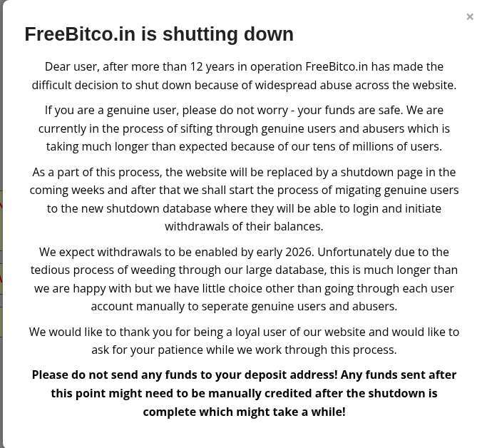Click the paragraph starting 'As a part of this process'

click(x=244, y=199)
